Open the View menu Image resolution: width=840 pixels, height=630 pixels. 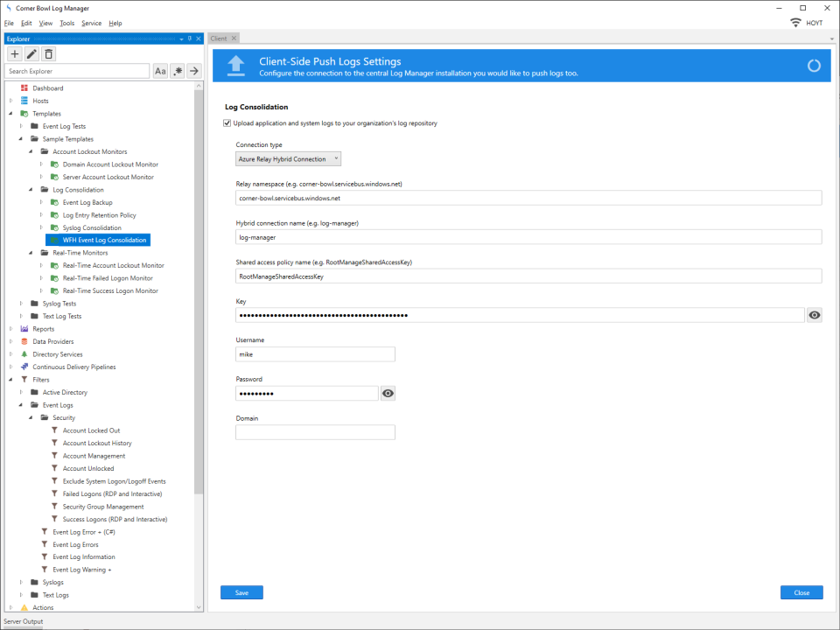pos(45,23)
